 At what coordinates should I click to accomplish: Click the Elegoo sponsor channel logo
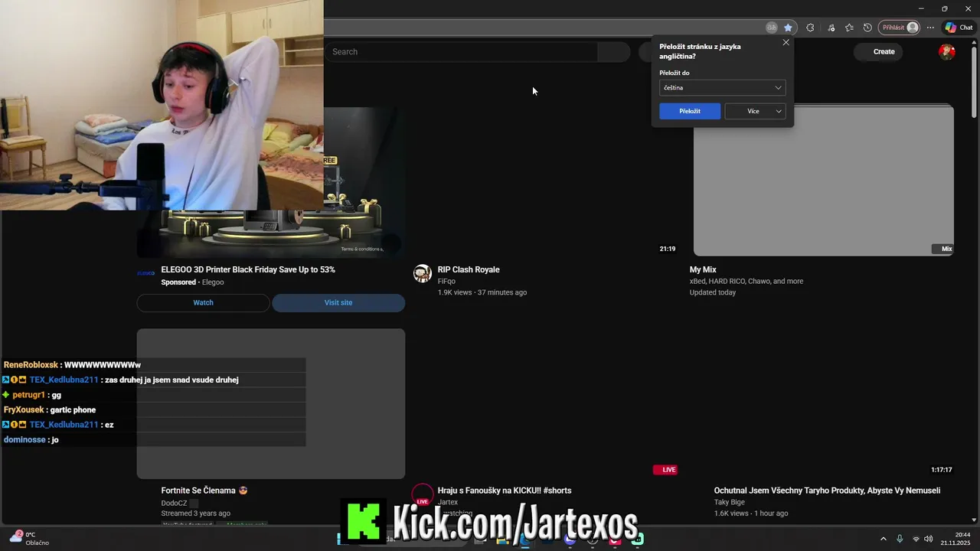(145, 273)
